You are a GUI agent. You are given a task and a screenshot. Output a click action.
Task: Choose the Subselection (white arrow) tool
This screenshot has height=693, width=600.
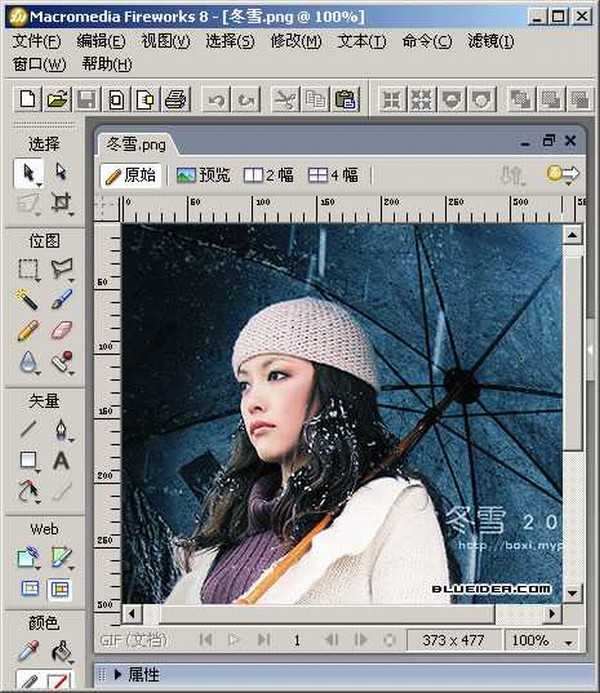point(62,172)
